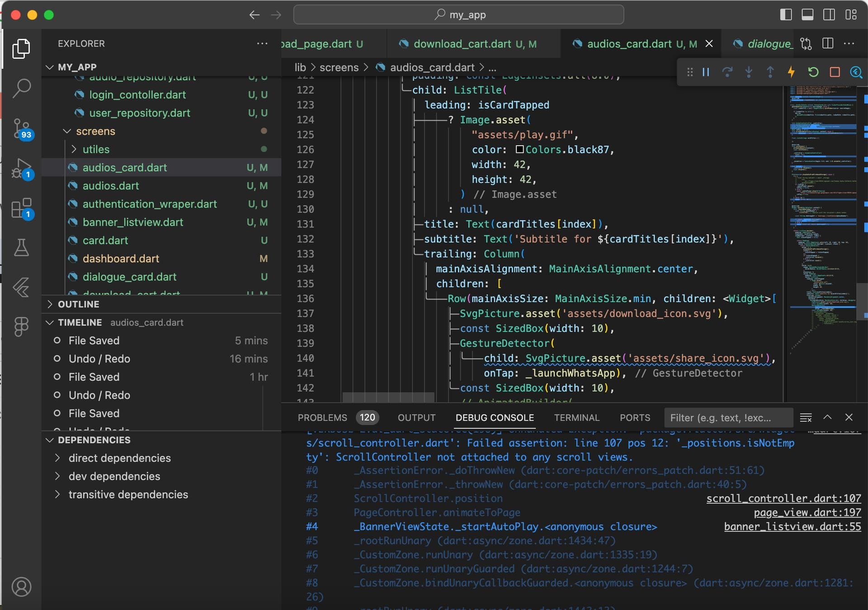Open the Testing flask view

pyautogui.click(x=21, y=247)
